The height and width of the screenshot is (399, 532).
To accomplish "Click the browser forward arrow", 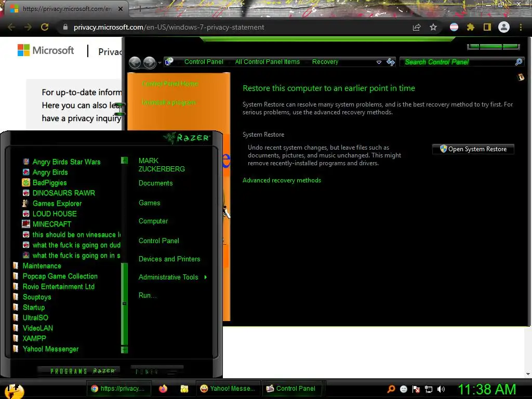I will [28, 27].
